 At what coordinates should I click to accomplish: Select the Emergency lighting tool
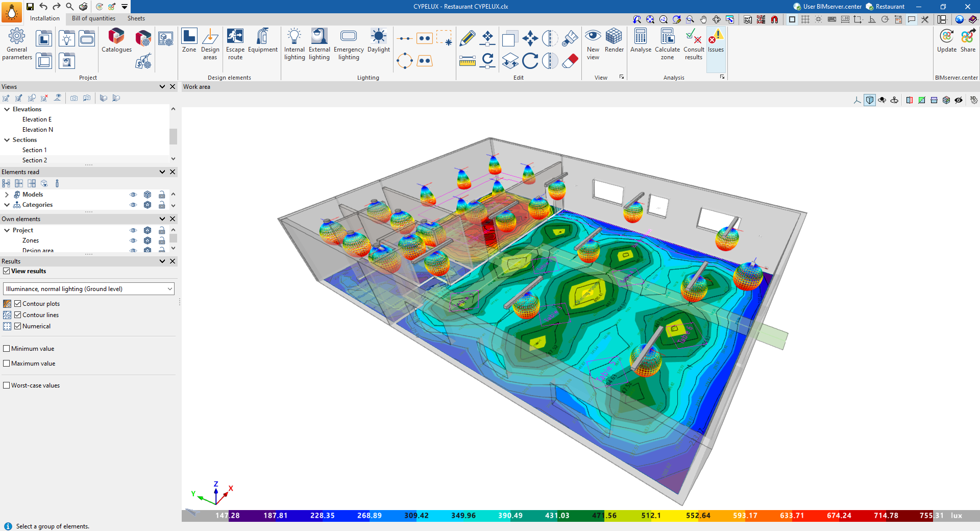tap(349, 44)
